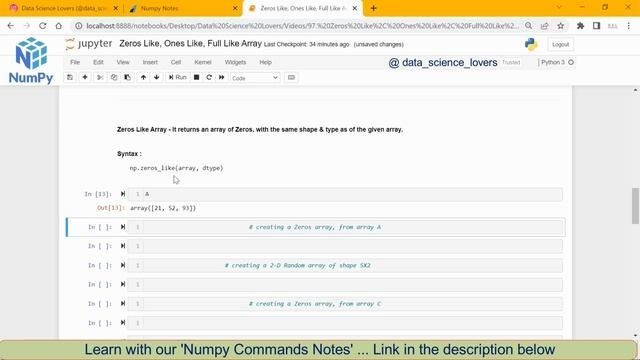
Task: Go to the browser home page
Action: (59, 26)
